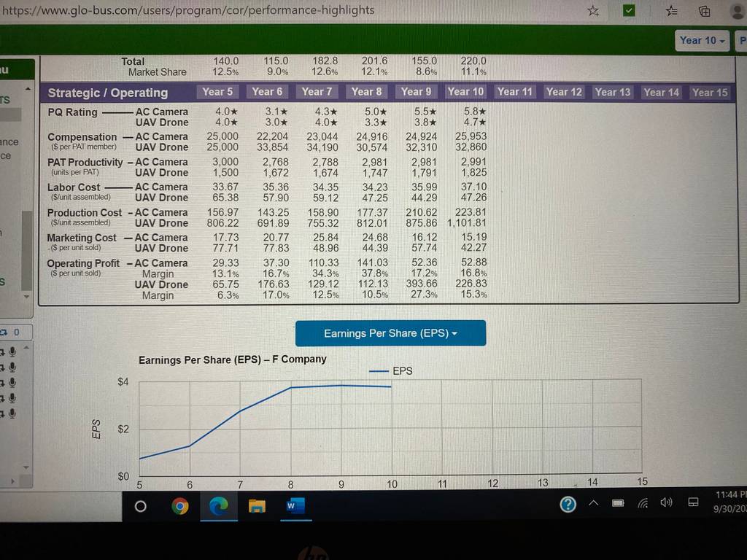Screen dimensions: 747x560
Task: Select the Year 5 column tab
Action: pos(217,92)
